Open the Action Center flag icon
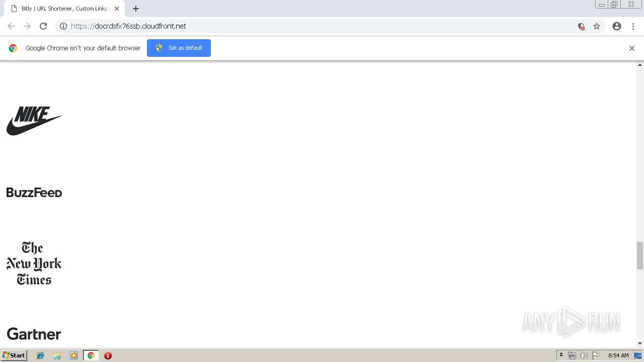 click(596, 355)
